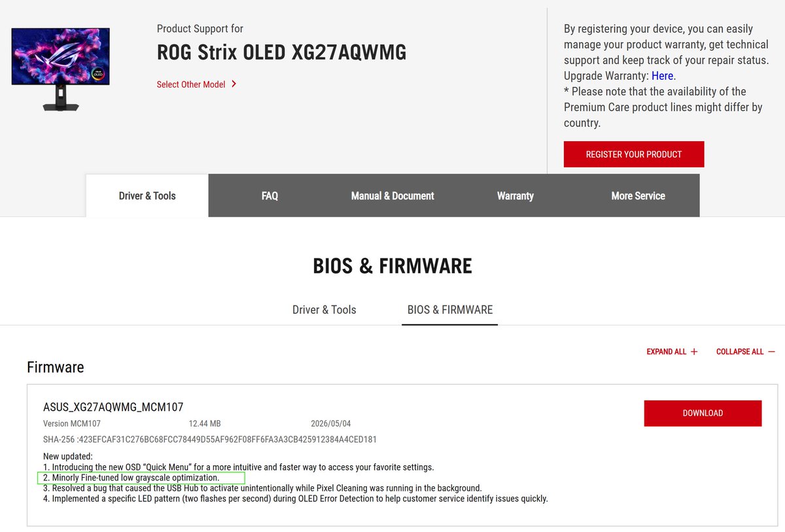Image resolution: width=785 pixels, height=532 pixels.
Task: Select the Driver & Tools main tab
Action: click(x=147, y=196)
